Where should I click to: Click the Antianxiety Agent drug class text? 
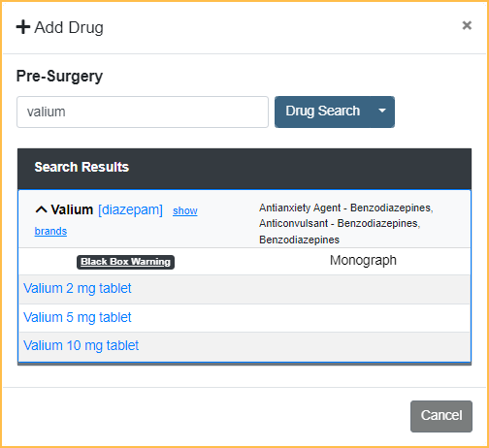point(300,208)
